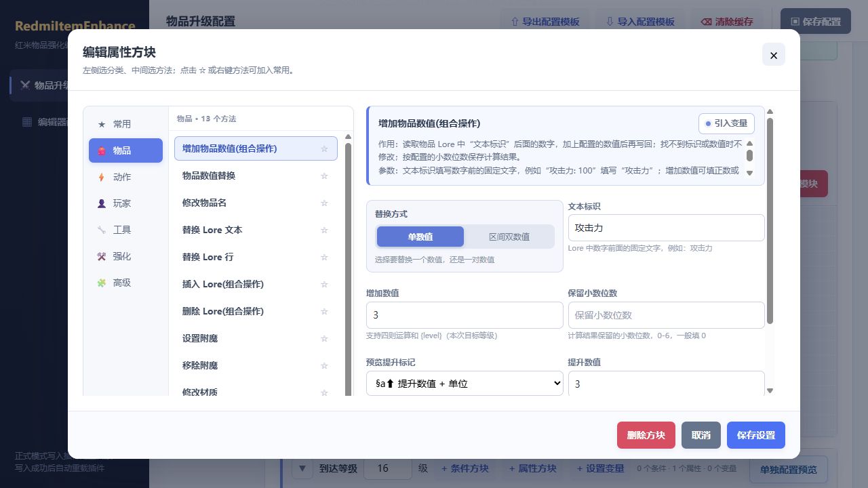
Task: Click the description box scroll up arrow
Action: [x=749, y=143]
